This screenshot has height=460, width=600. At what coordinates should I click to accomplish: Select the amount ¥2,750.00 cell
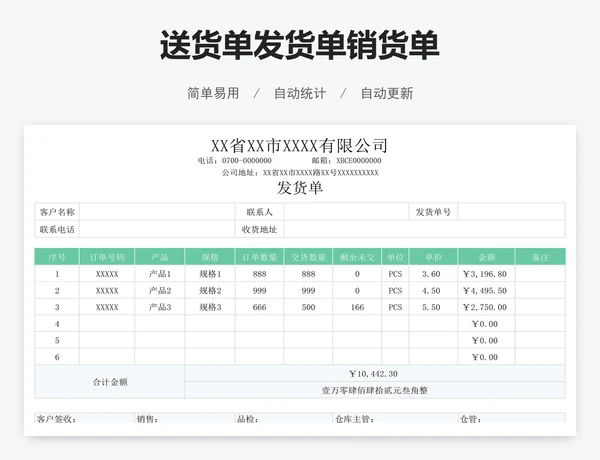(x=487, y=307)
